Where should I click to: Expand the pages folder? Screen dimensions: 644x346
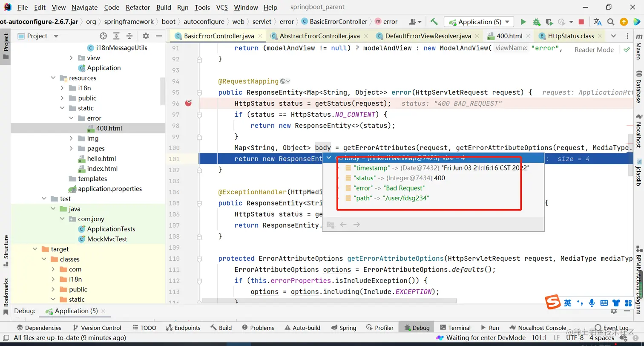[71, 148]
